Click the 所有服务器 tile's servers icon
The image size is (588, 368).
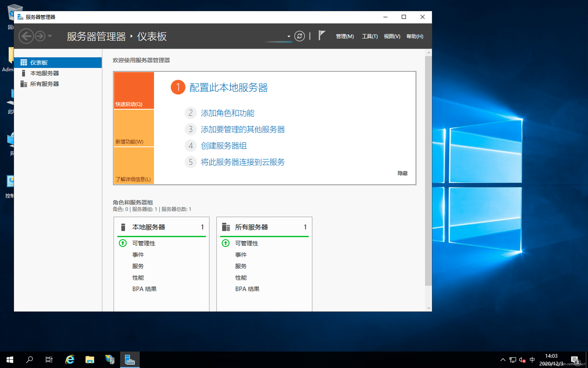[x=226, y=227]
